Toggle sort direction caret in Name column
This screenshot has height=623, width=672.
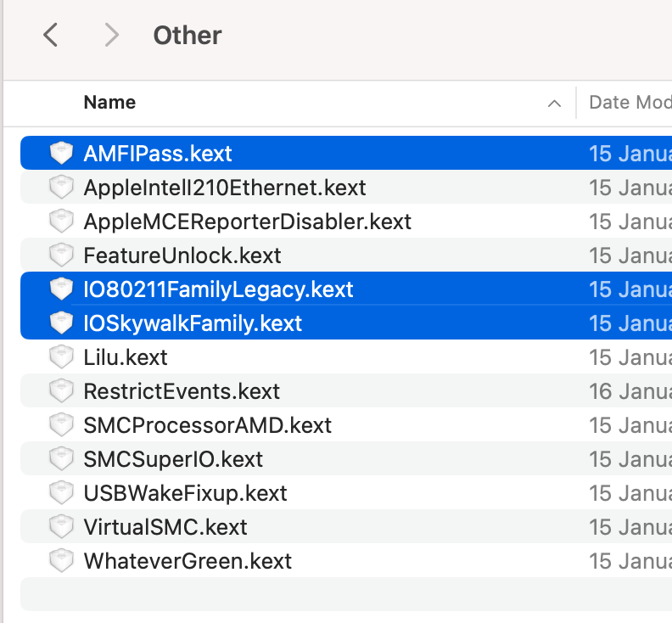click(554, 104)
